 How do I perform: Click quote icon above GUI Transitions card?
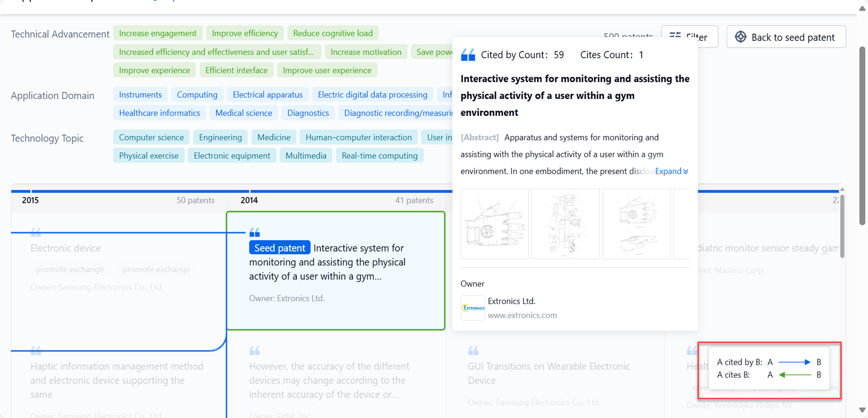click(x=473, y=351)
